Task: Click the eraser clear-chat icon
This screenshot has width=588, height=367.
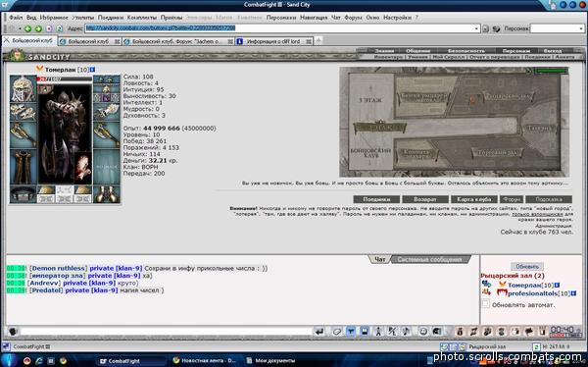Action: pos(337,332)
